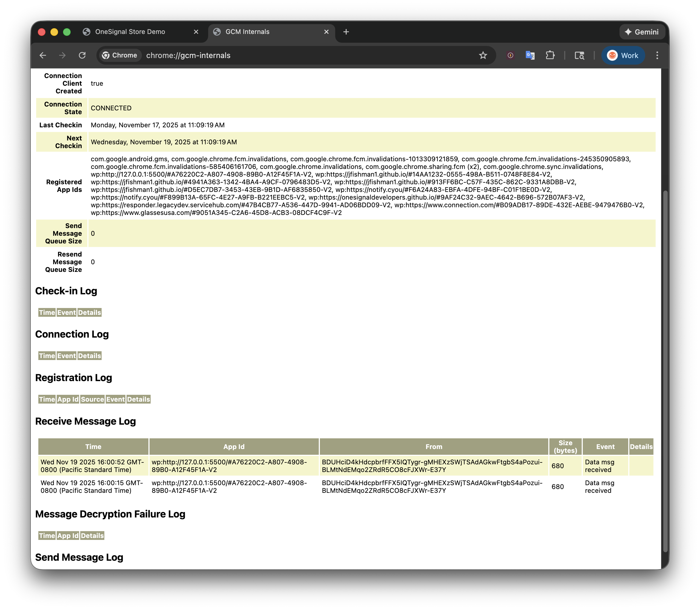Bookmark this page with the star
The width and height of the screenshot is (700, 610).
click(x=483, y=56)
